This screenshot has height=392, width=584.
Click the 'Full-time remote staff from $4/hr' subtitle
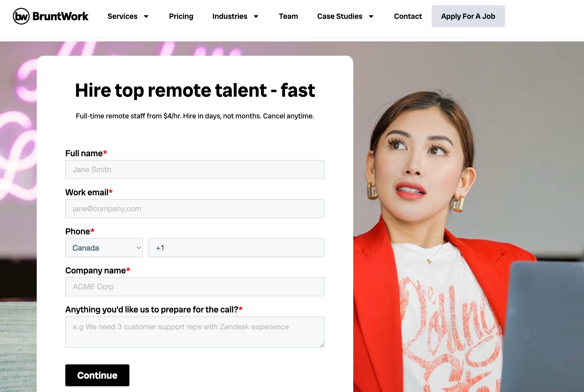(195, 116)
